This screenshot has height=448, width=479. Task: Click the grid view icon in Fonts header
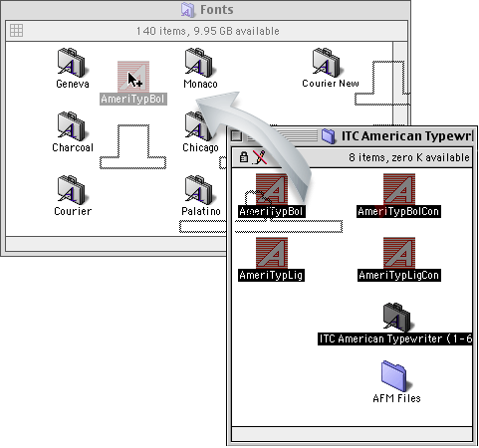click(x=16, y=31)
